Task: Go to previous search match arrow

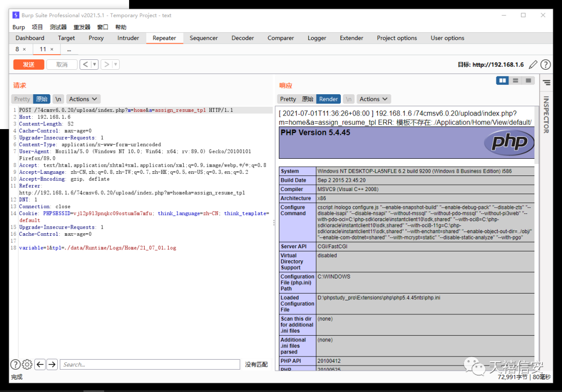Action: (x=40, y=364)
